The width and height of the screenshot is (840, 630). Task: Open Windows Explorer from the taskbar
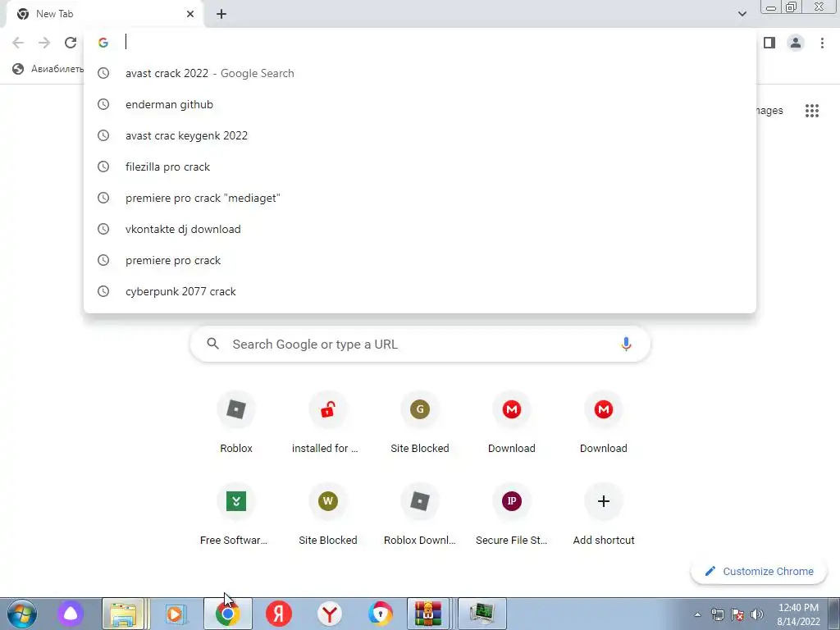[x=123, y=614]
